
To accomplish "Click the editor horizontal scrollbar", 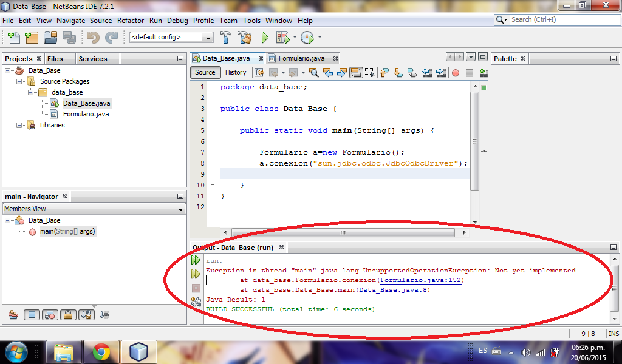I will tap(343, 232).
